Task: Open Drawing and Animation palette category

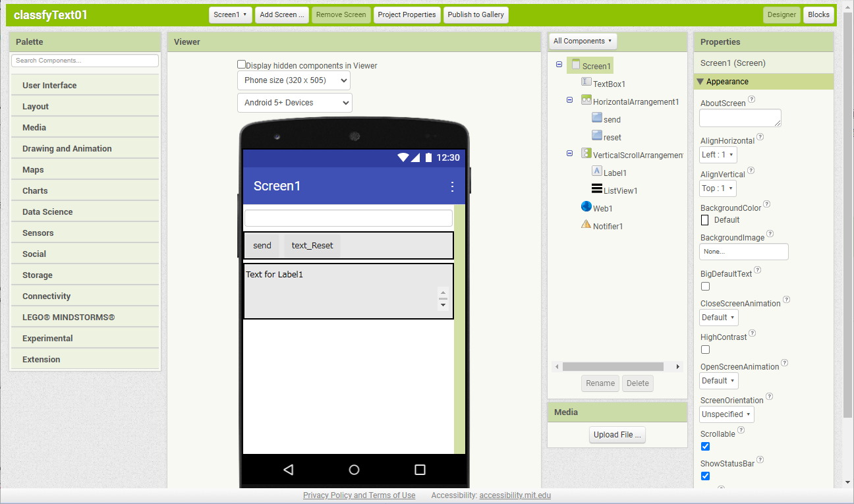Action: [x=85, y=149]
